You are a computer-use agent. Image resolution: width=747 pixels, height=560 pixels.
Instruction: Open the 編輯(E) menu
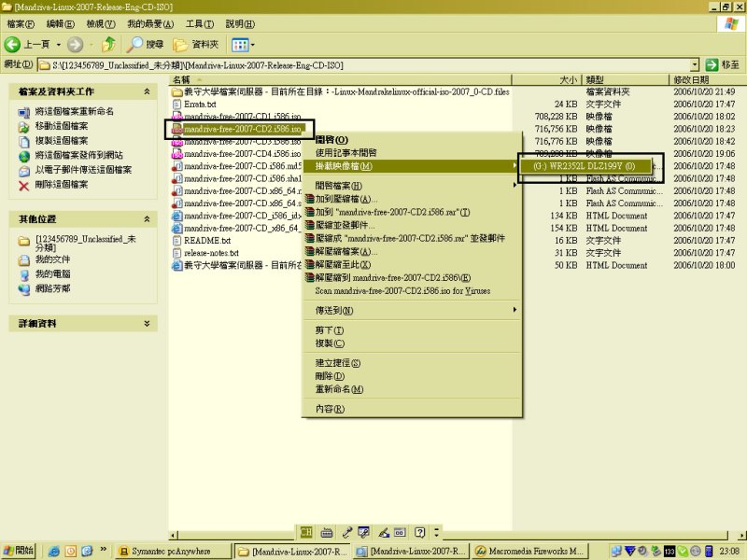click(x=60, y=24)
